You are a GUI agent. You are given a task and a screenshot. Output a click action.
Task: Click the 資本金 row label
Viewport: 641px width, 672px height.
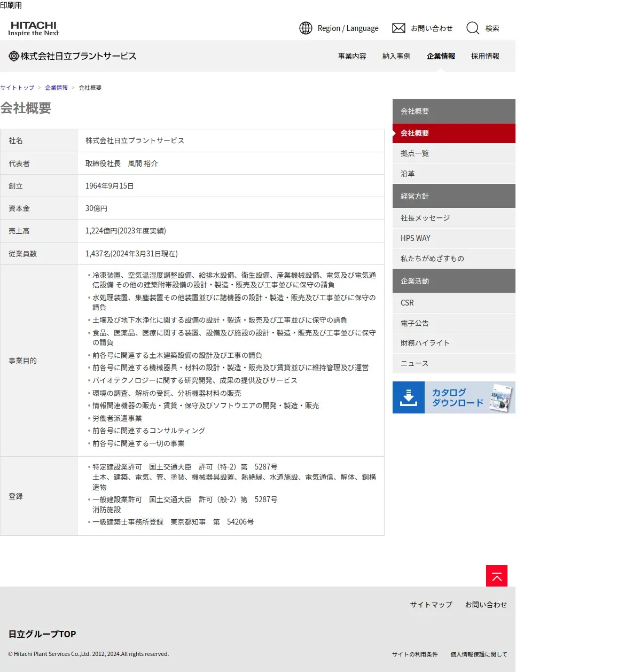(x=19, y=208)
